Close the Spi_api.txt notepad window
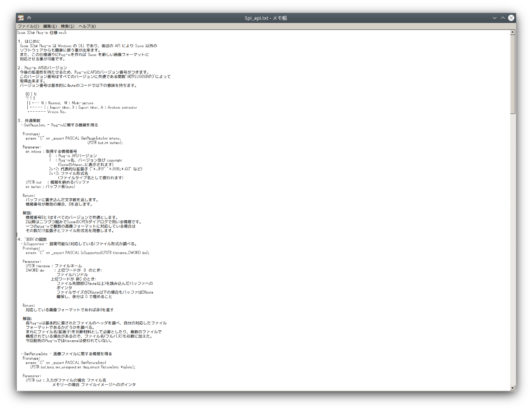 click(511, 18)
